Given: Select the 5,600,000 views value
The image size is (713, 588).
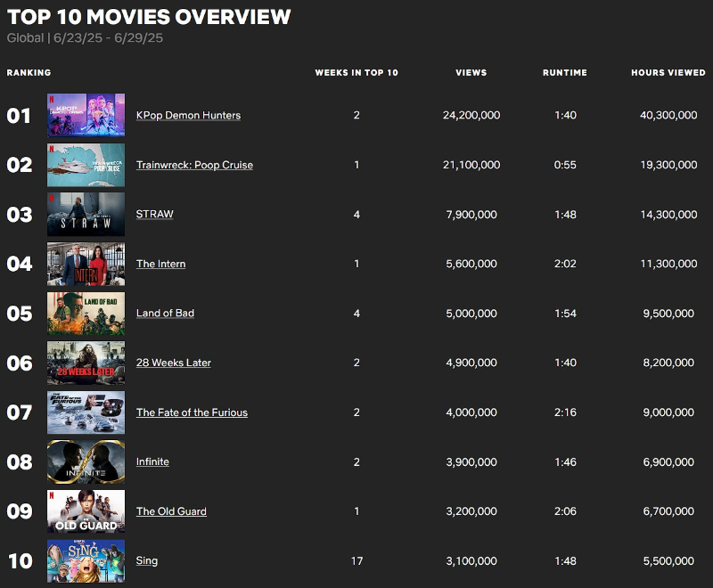Looking at the screenshot, I should [471, 264].
